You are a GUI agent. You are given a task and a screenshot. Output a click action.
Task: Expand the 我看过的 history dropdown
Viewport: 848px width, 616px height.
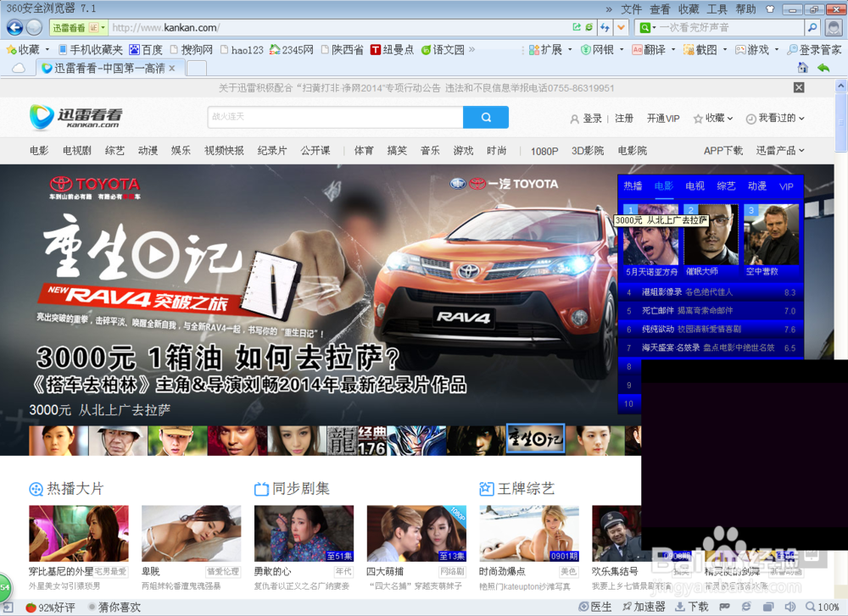[x=776, y=119]
